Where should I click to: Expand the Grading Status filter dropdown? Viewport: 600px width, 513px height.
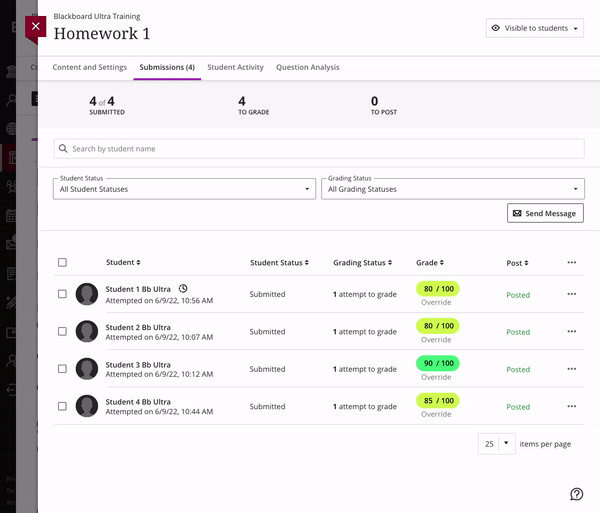pos(453,189)
